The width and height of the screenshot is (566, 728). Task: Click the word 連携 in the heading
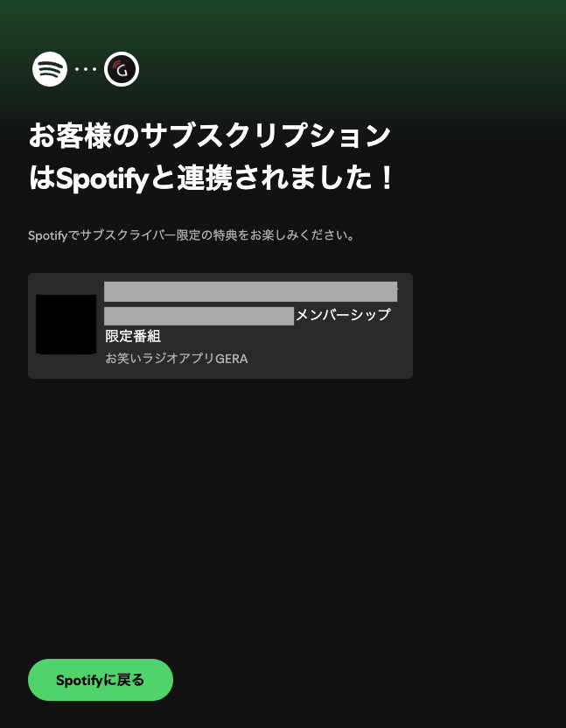point(205,178)
